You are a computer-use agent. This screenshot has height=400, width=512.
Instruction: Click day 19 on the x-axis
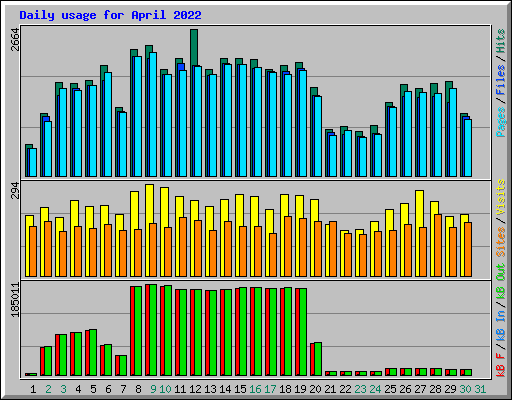(x=300, y=389)
